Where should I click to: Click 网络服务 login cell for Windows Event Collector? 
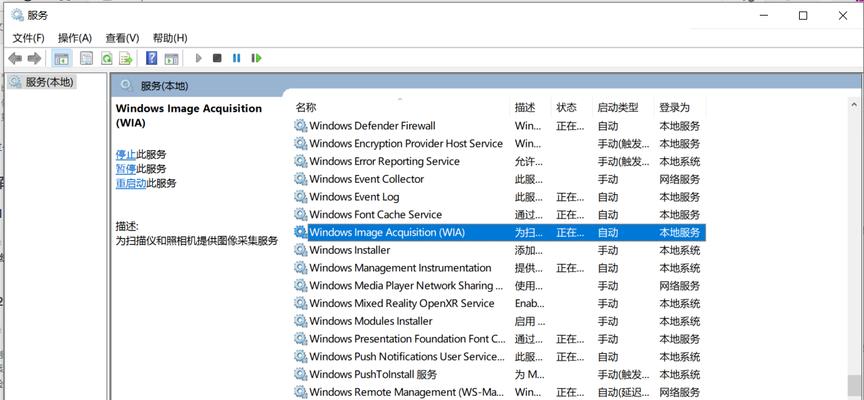[679, 179]
